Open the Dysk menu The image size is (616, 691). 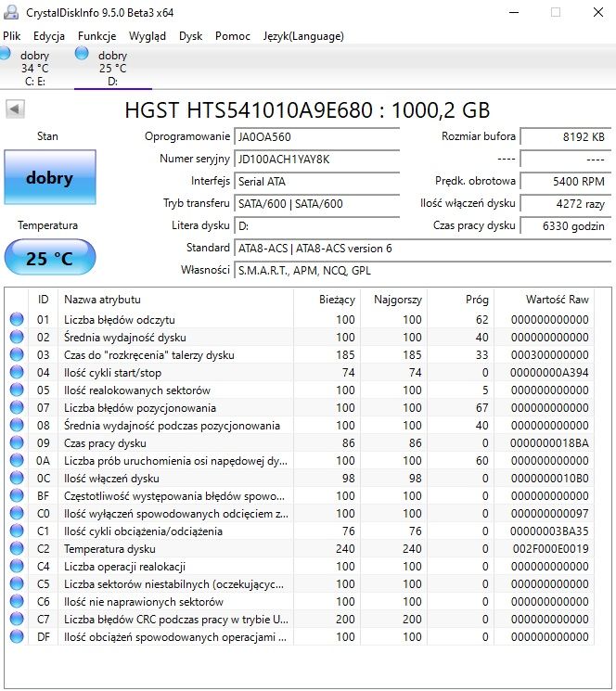[190, 36]
